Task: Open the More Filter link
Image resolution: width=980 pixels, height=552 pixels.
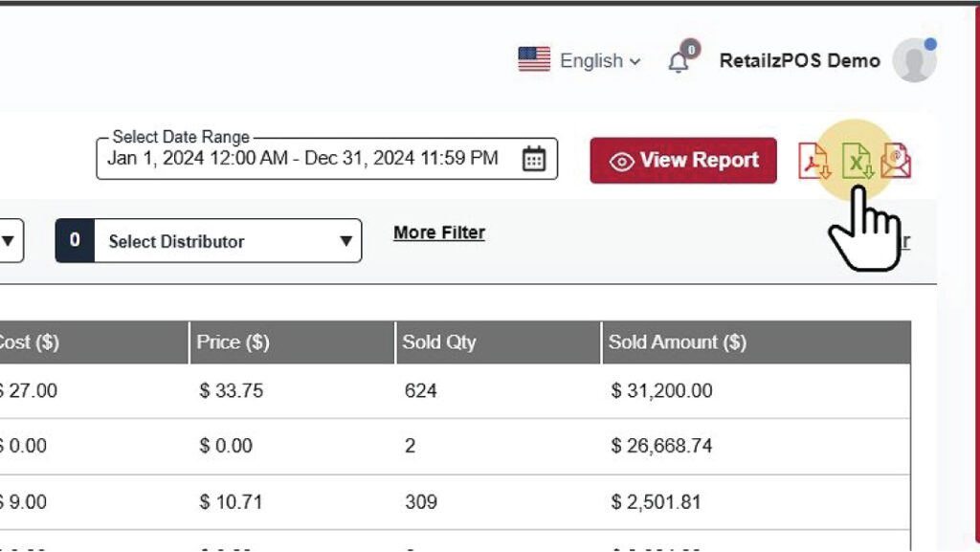Action: pos(439,232)
